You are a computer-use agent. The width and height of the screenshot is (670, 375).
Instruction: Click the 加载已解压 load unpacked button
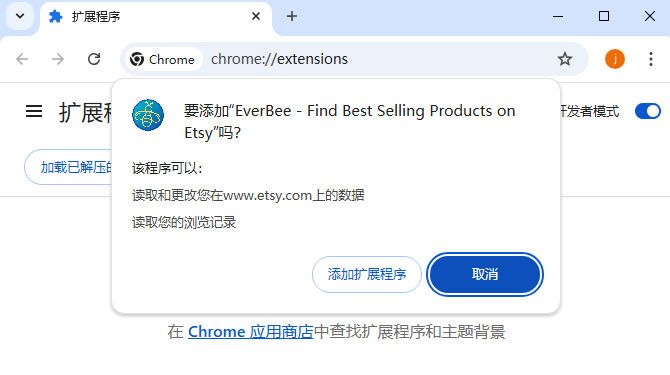68,167
